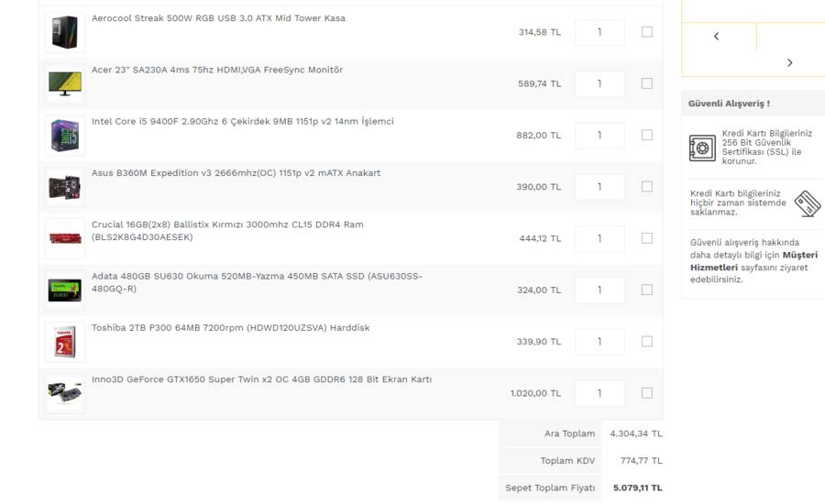This screenshot has height=504, width=825.
Task: Click the right chevron arrow in sidebar
Action: tap(789, 62)
